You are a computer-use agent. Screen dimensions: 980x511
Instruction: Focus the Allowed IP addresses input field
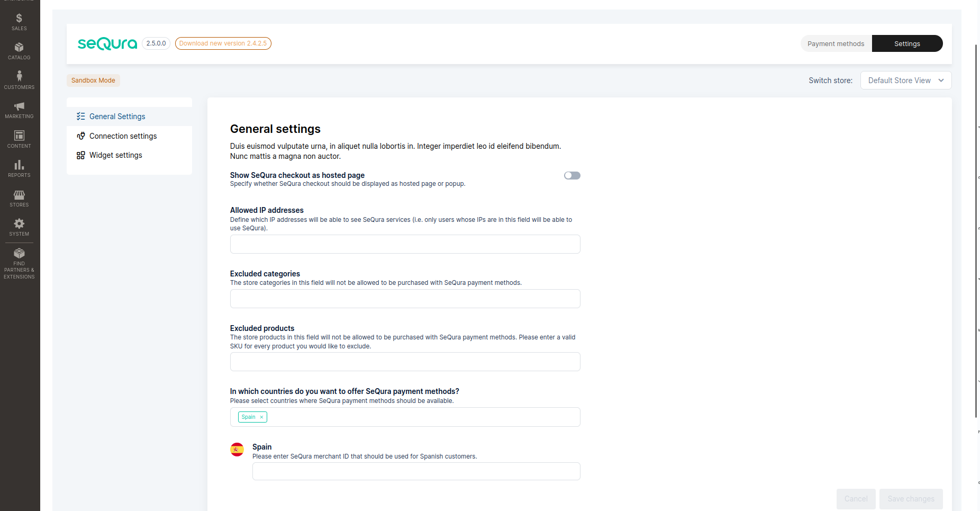(405, 244)
